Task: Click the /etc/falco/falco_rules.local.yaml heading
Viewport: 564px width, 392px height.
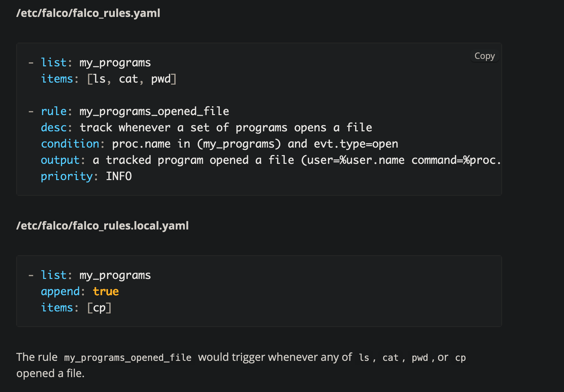Action: [x=103, y=226]
